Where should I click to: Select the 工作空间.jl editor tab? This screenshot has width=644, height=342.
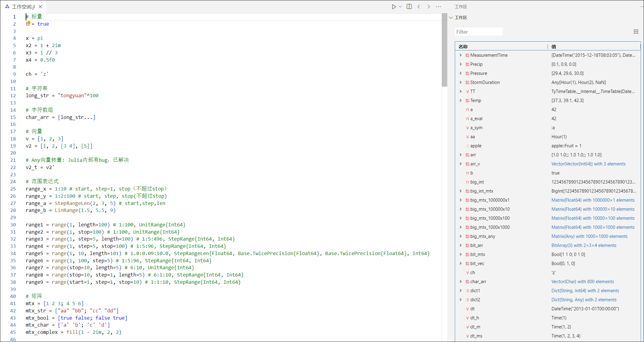tap(23, 7)
